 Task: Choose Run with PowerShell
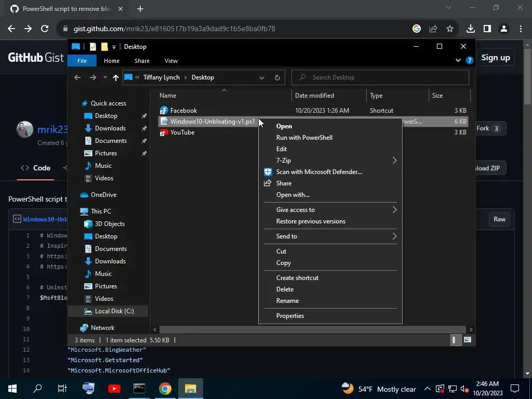pyautogui.click(x=304, y=137)
